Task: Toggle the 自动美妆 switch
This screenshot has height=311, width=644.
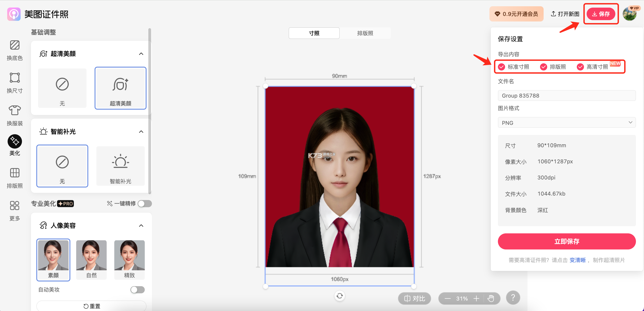Action: pos(138,290)
